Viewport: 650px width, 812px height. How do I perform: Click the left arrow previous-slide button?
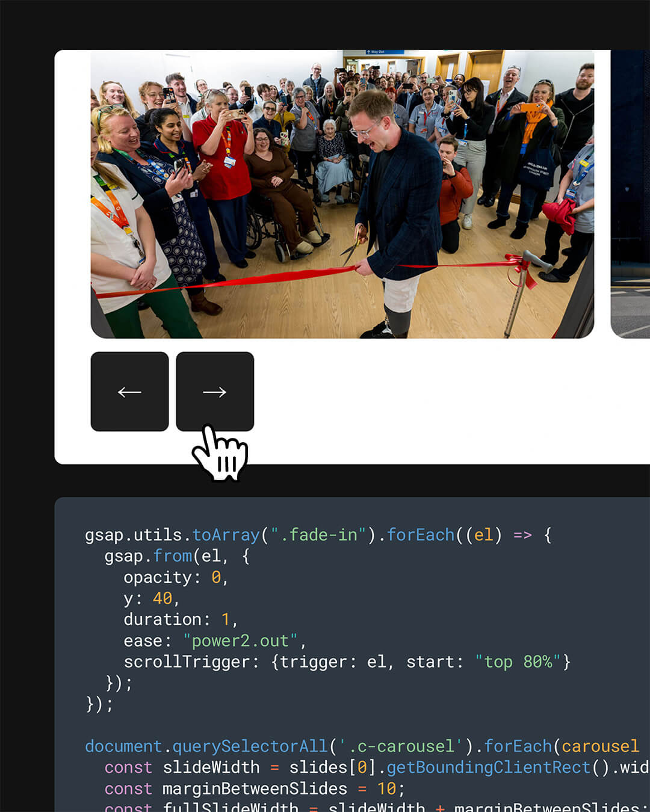tap(129, 392)
